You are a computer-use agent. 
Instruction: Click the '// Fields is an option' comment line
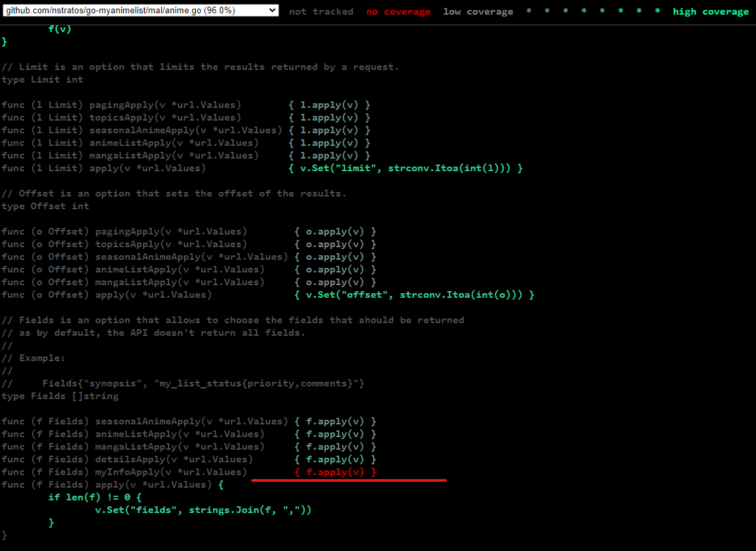[232, 320]
